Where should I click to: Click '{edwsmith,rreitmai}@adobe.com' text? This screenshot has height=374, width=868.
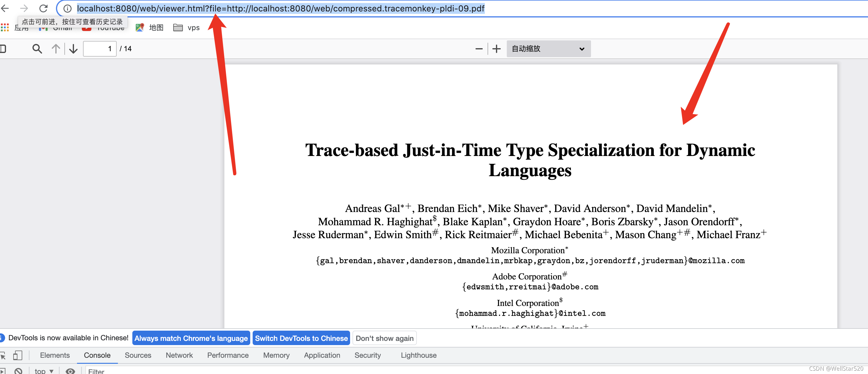tap(530, 287)
